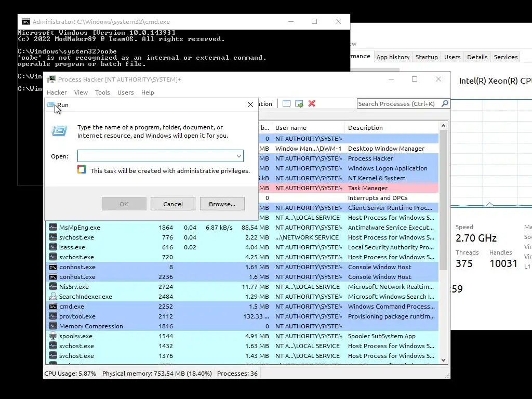Click the cmd.exe window title icon

coord(26,22)
